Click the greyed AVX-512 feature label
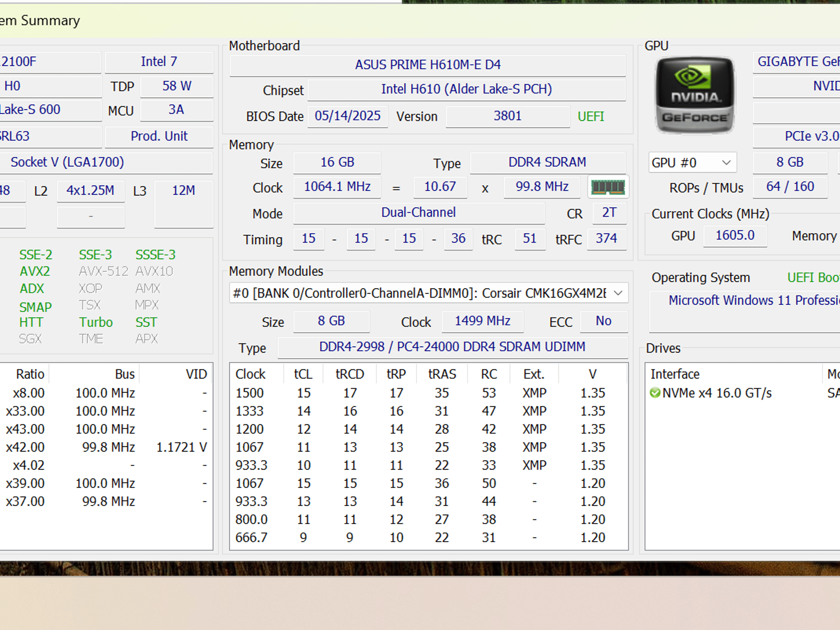 click(104, 272)
